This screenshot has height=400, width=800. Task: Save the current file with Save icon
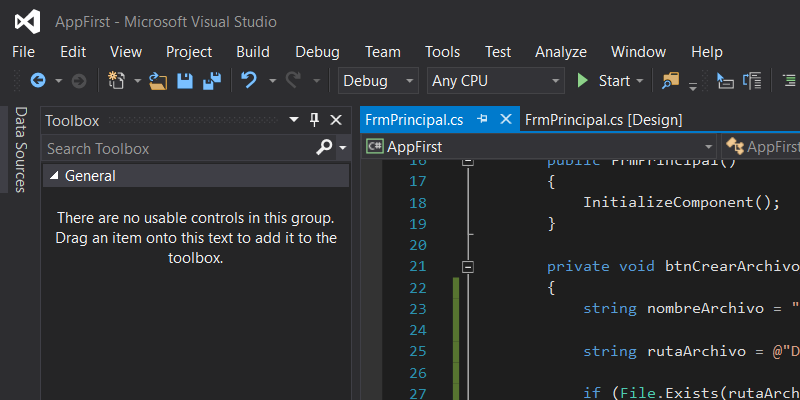pyautogui.click(x=185, y=81)
